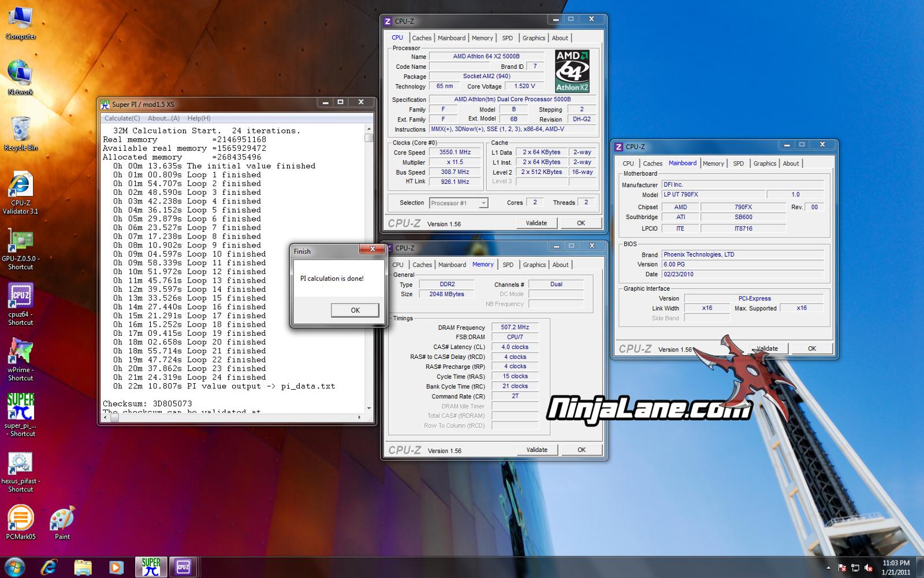The image size is (924, 578).
Task: Click OK in the Finish dialog
Action: point(355,310)
